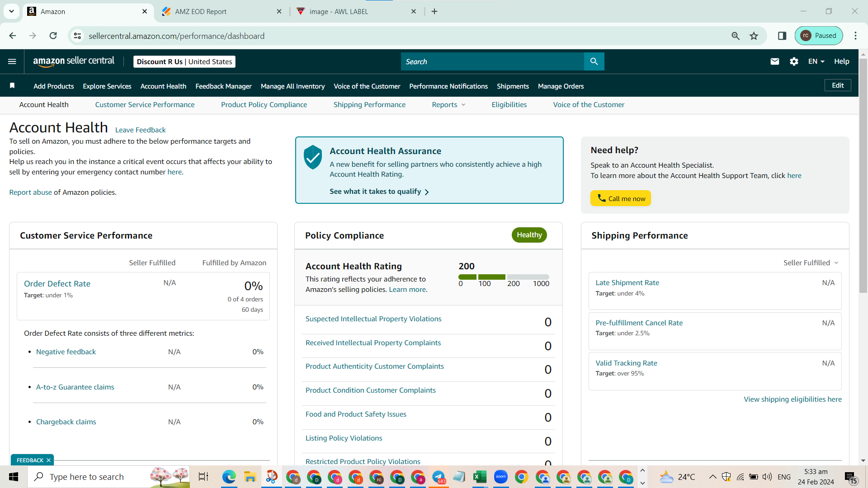The width and height of the screenshot is (868, 488).
Task: Open the tab search dropdown arrow
Action: tap(11, 11)
